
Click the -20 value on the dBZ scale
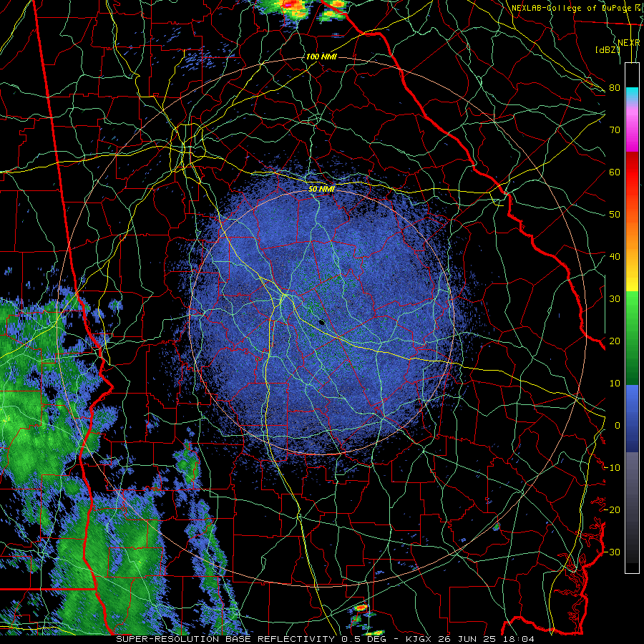[x=613, y=510]
